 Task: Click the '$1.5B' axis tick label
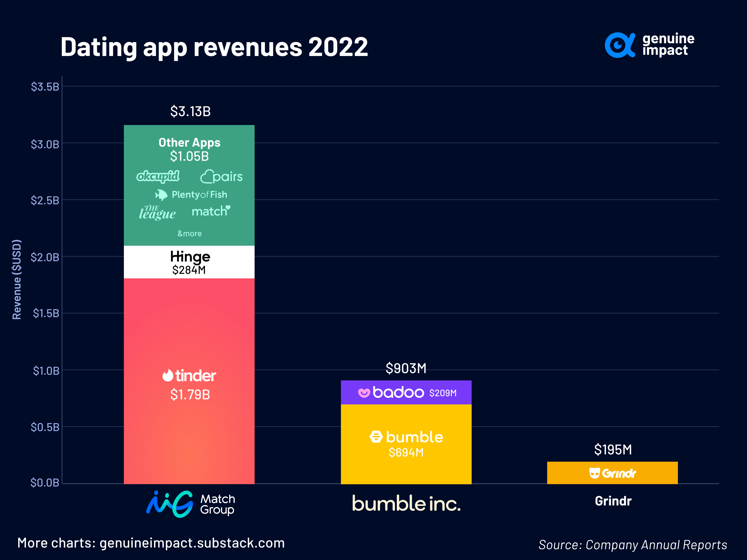point(46,314)
